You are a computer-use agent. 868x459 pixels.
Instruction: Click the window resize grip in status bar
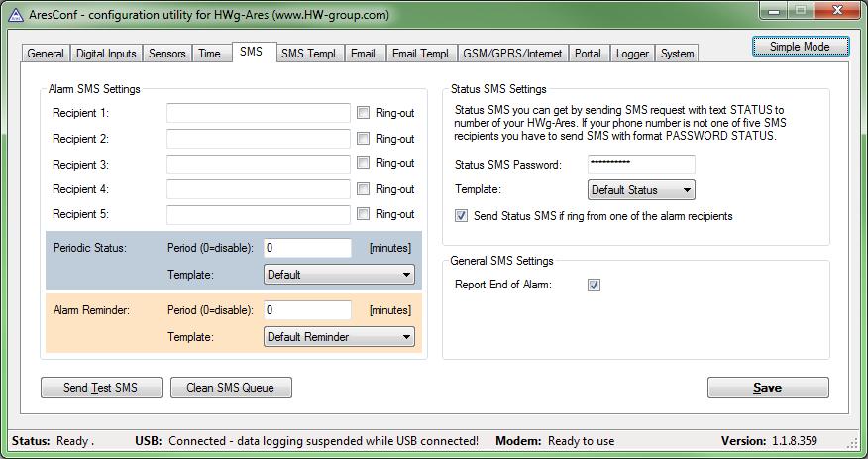click(852, 442)
